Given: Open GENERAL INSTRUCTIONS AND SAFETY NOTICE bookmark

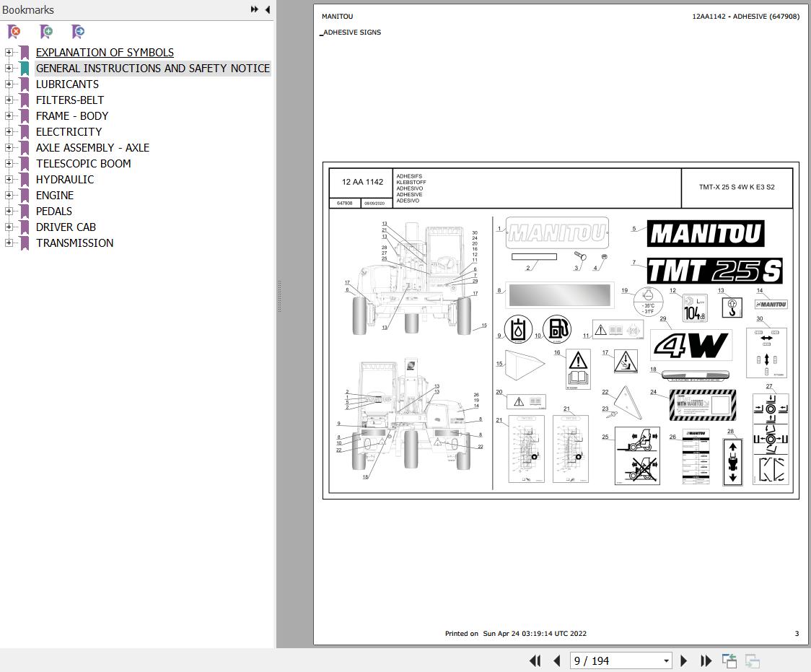Looking at the screenshot, I should 152,69.
